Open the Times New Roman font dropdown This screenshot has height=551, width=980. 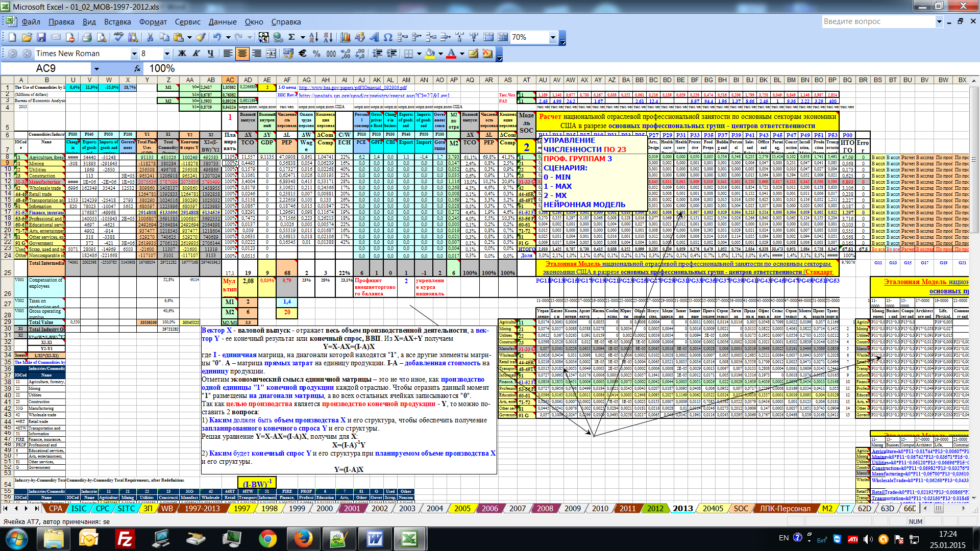(x=134, y=54)
